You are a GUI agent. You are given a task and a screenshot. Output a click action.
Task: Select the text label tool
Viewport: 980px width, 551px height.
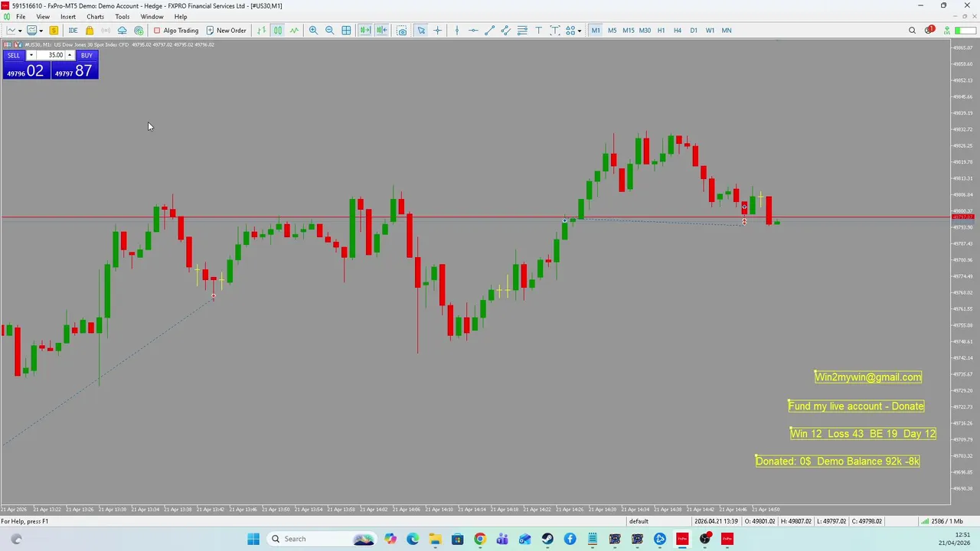pyautogui.click(x=555, y=31)
